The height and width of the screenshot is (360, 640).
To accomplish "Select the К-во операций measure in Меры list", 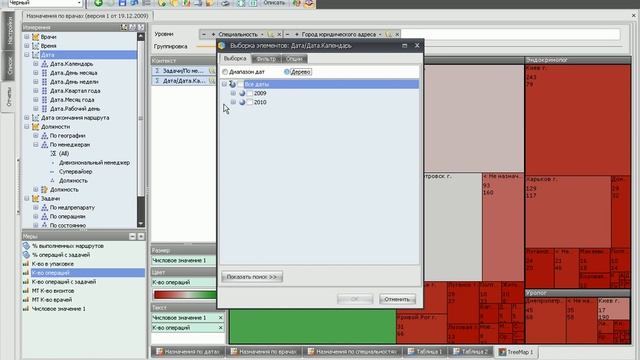I will [x=88, y=273].
